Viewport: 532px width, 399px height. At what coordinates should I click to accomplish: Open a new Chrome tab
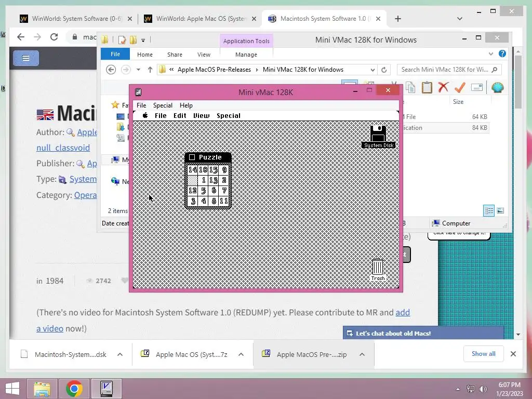pos(398,19)
